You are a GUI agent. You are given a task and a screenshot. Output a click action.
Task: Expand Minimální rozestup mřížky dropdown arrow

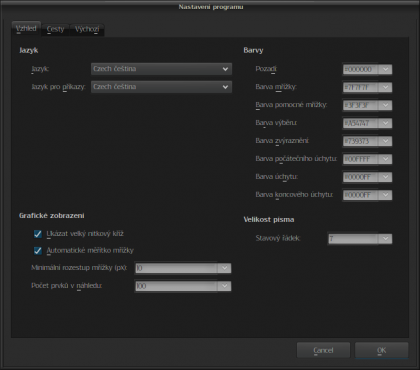pos(224,268)
